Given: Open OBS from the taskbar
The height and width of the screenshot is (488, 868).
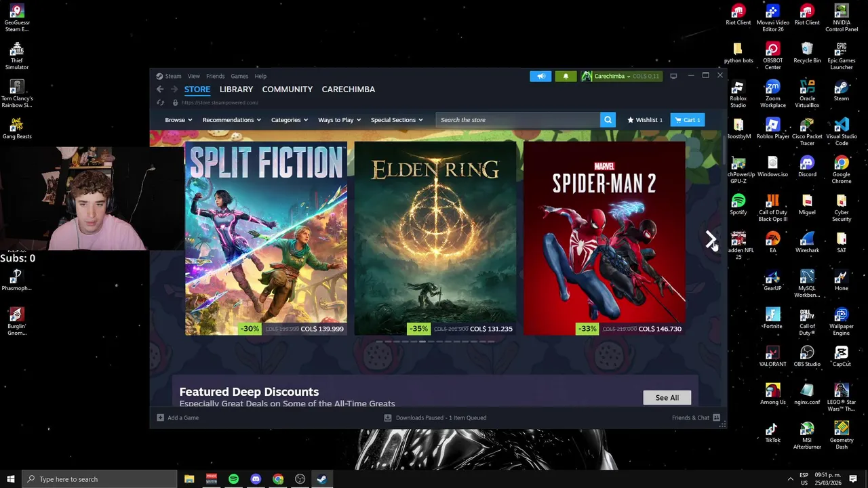Looking at the screenshot, I should [x=300, y=479].
